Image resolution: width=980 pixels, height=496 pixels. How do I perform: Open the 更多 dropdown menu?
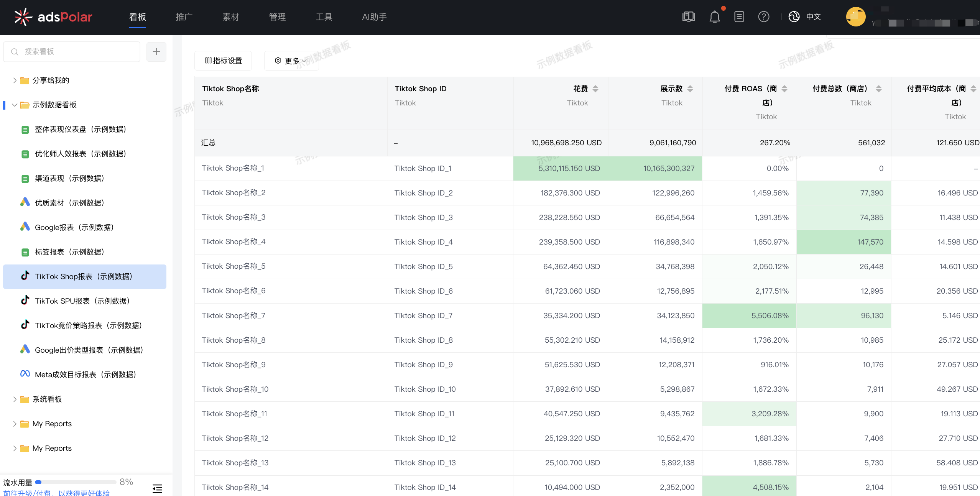click(291, 61)
